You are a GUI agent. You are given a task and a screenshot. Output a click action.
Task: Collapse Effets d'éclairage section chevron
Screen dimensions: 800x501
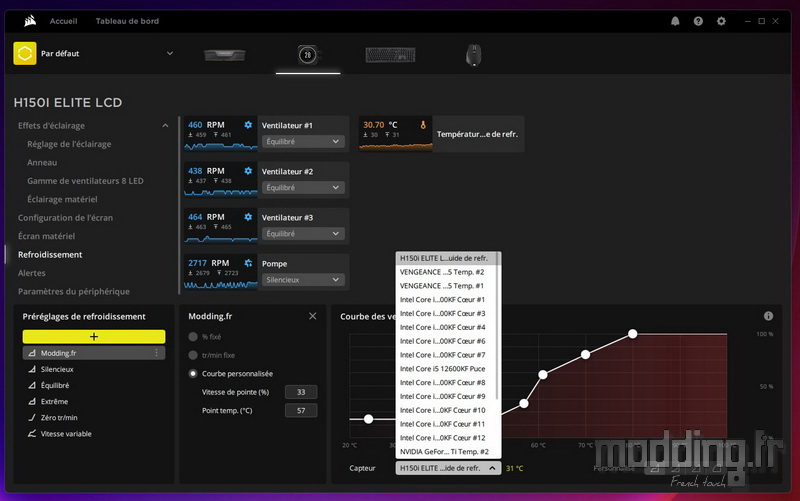click(165, 126)
